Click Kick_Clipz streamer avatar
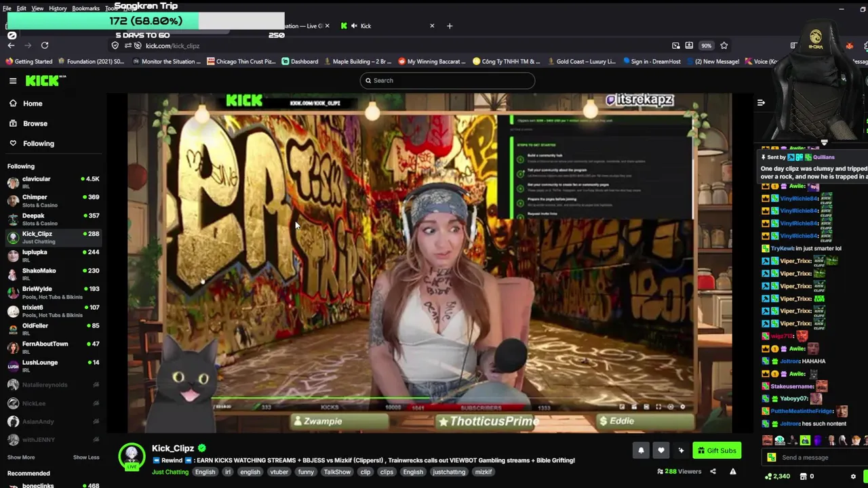 pos(132,456)
